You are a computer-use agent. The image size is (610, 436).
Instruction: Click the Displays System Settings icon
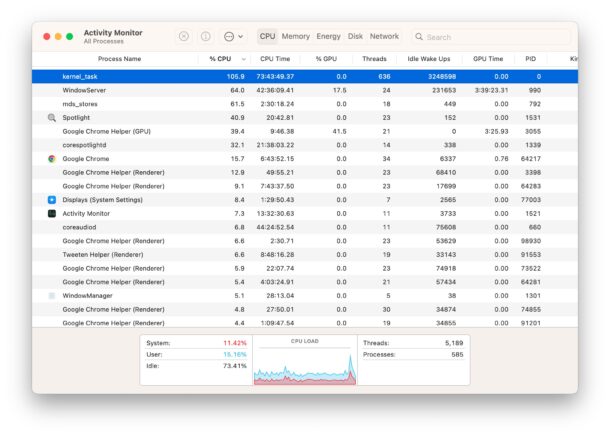(52, 200)
